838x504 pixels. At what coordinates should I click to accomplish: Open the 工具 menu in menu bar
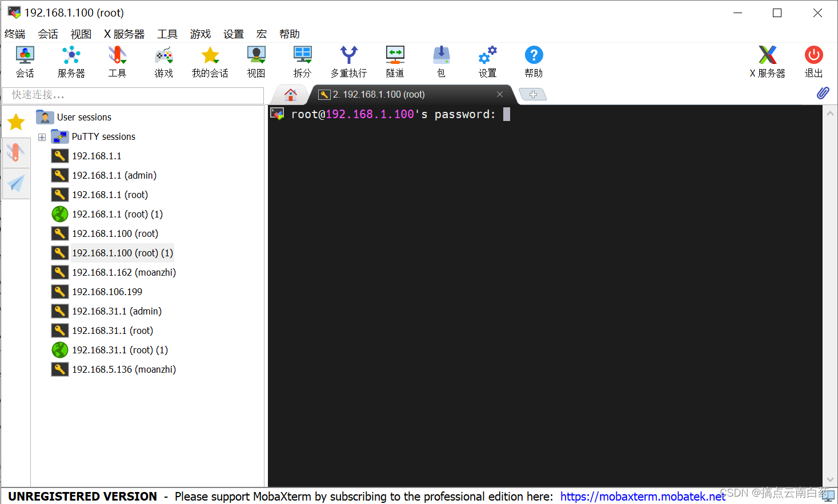[167, 34]
